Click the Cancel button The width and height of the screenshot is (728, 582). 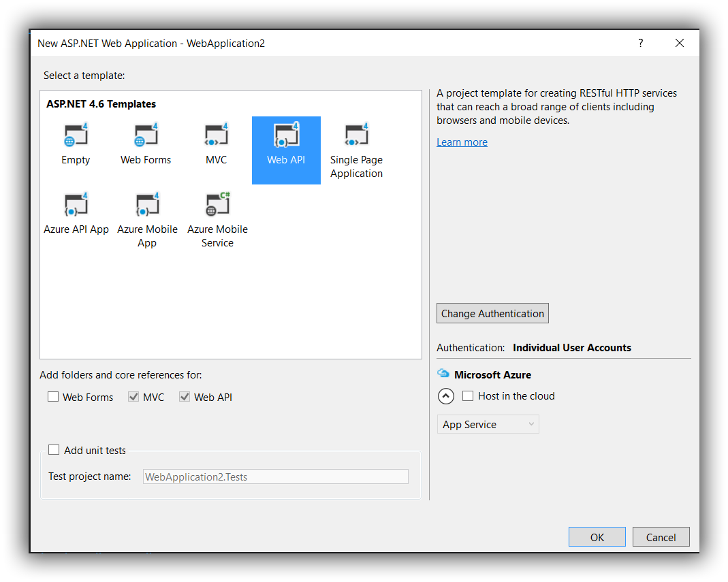click(x=661, y=537)
